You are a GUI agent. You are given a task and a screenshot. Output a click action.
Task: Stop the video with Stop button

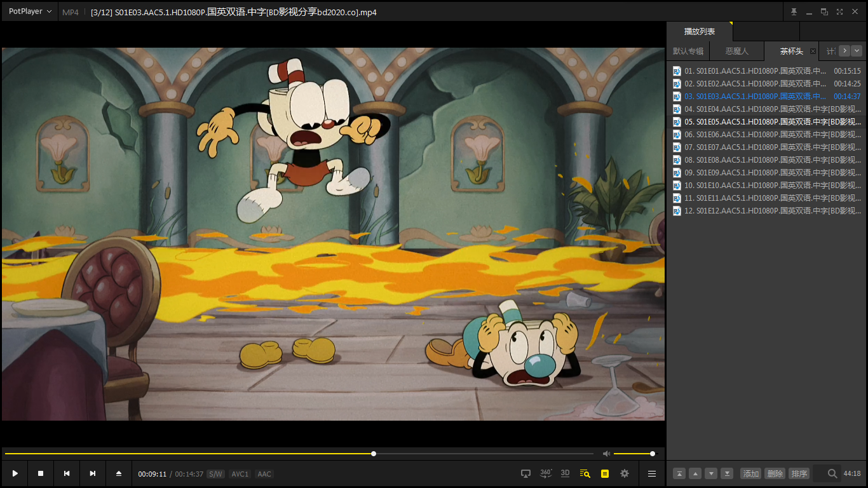click(x=41, y=473)
